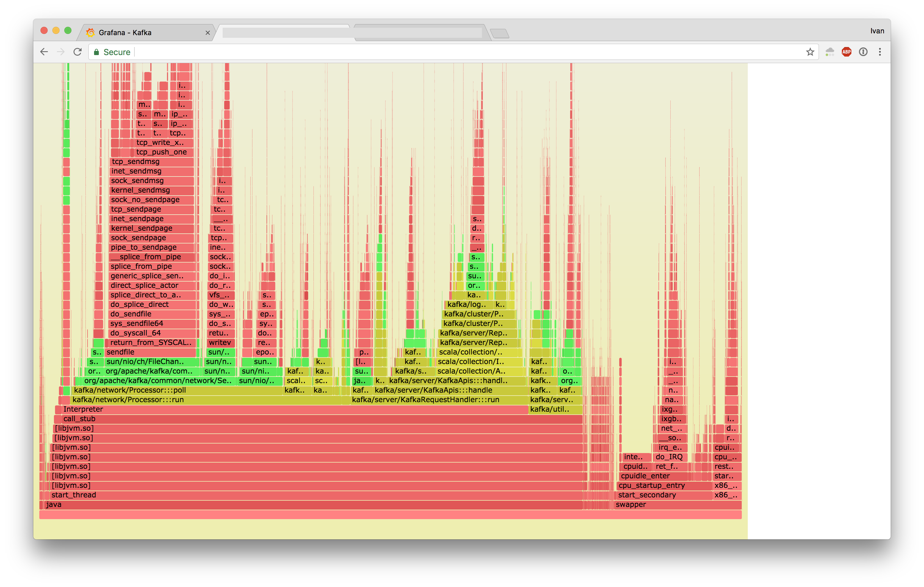Click the browser forward arrow
Viewport: 924px width, 587px height.
[61, 52]
